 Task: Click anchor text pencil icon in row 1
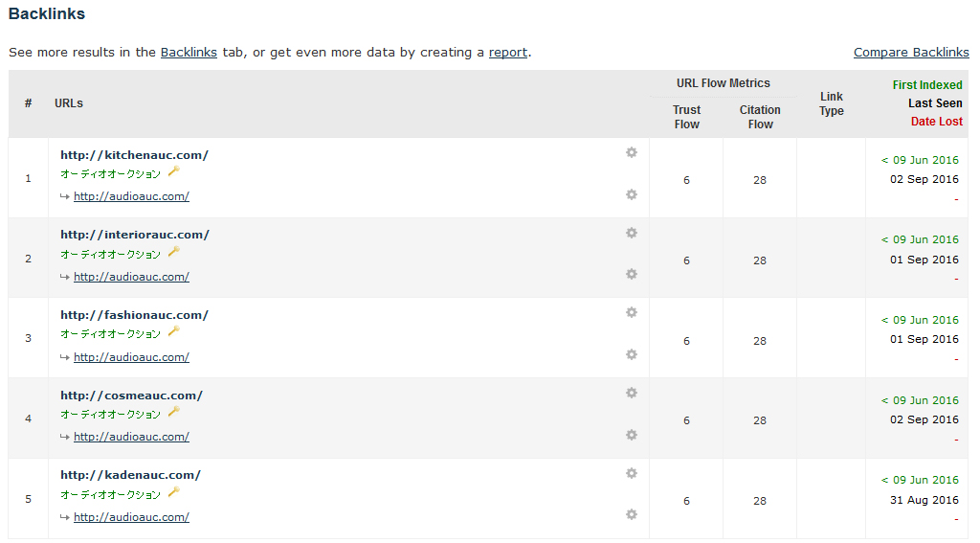pos(174,171)
